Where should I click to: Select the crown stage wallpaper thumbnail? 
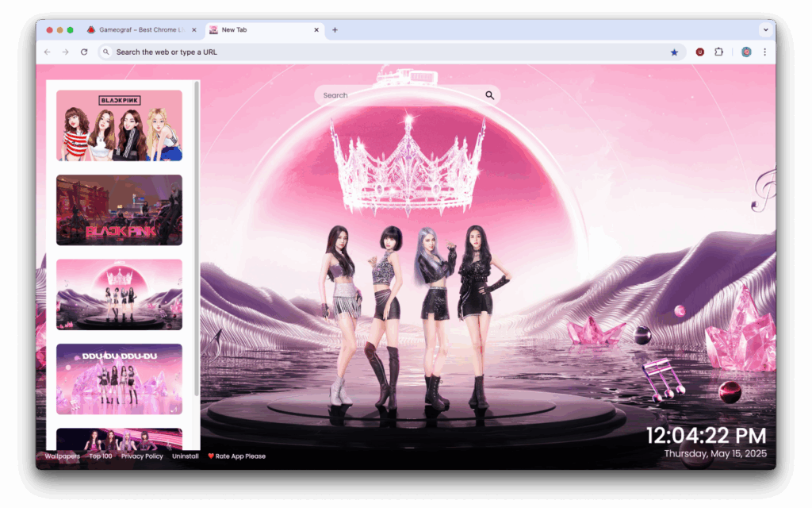click(x=117, y=294)
